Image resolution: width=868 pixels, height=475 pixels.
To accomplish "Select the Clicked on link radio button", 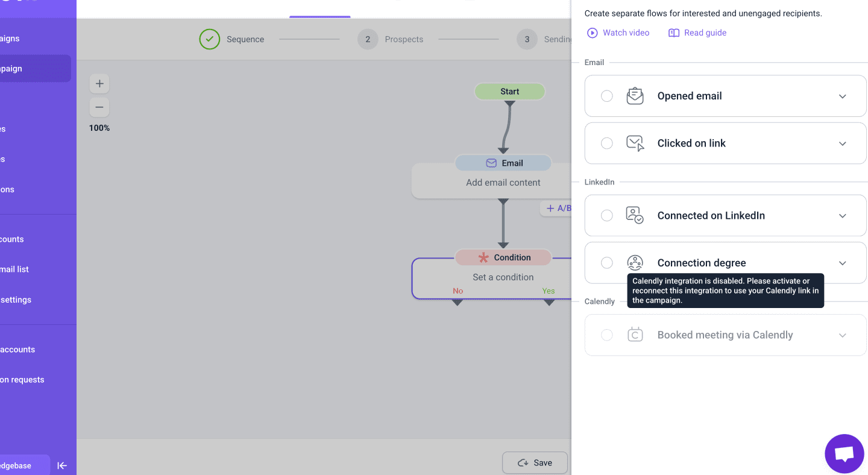I will (x=607, y=143).
